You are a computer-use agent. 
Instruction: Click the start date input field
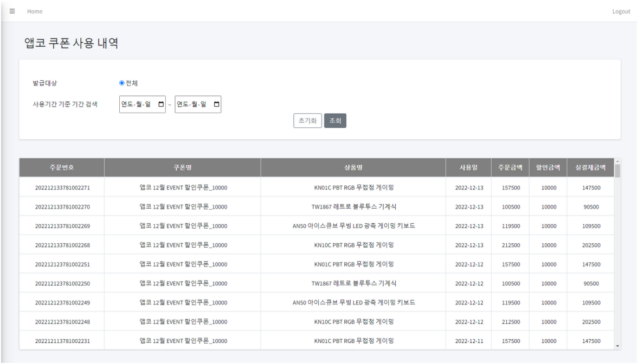[x=136, y=104]
